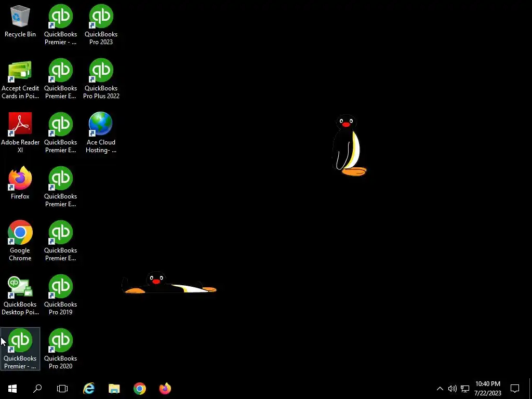Open the clock showing 10:40 PM
532x399 pixels.
tap(488, 389)
